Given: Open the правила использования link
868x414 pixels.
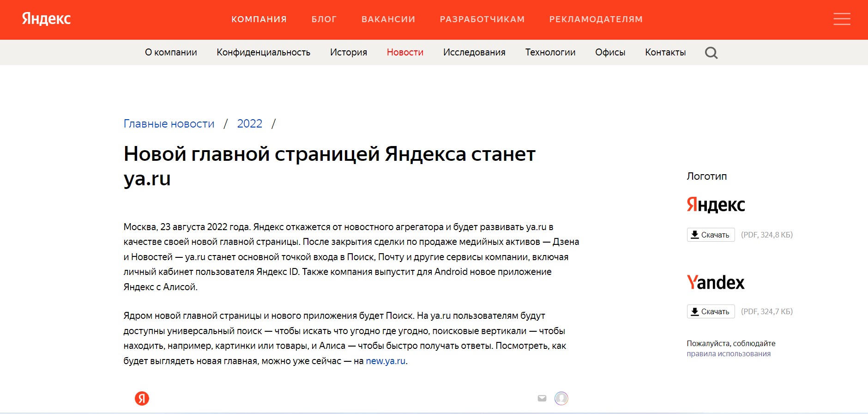Looking at the screenshot, I should click(729, 354).
